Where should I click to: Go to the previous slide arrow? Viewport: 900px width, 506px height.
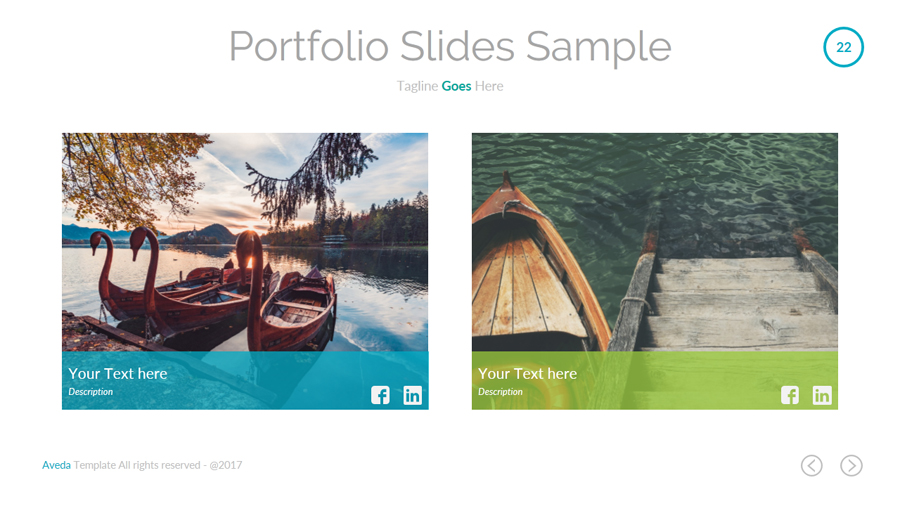(812, 465)
